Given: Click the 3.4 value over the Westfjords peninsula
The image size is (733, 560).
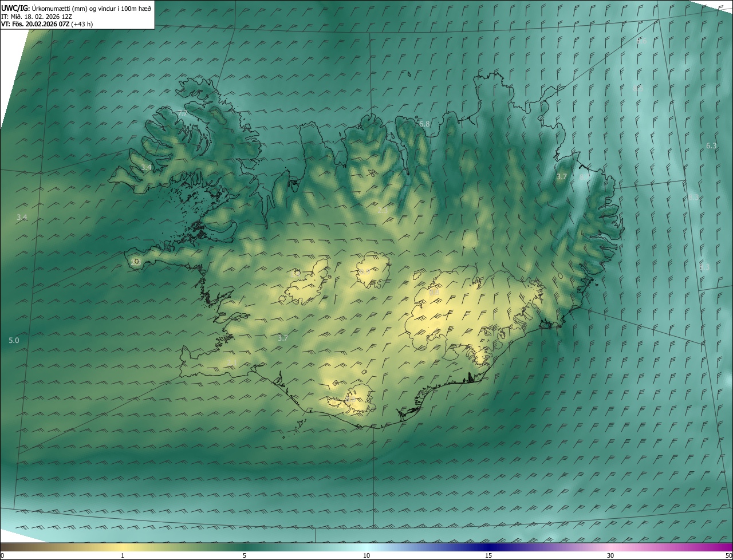Looking at the screenshot, I should 146,168.
